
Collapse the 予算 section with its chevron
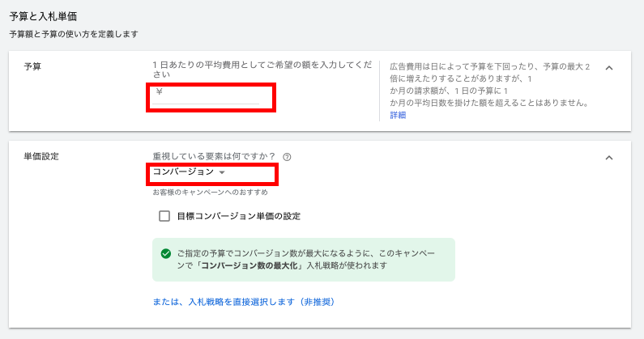tap(609, 67)
